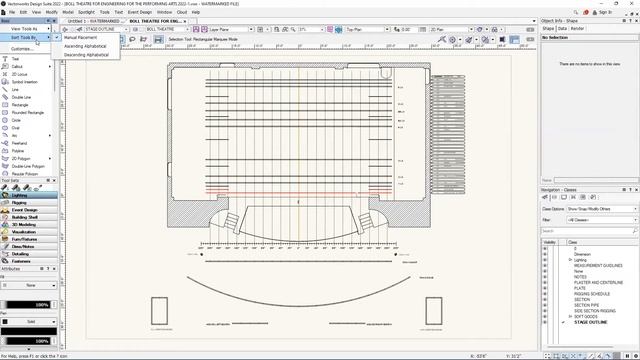Image resolution: width=640 pixels, height=360 pixels.
Task: Click the pen color swatch bar
Action: [x=29, y=331]
